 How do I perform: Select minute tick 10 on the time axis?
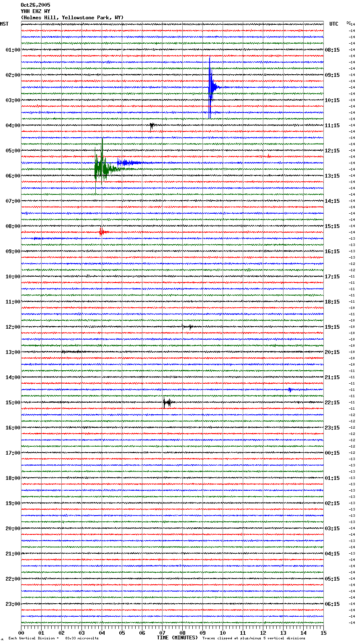[x=223, y=633]
